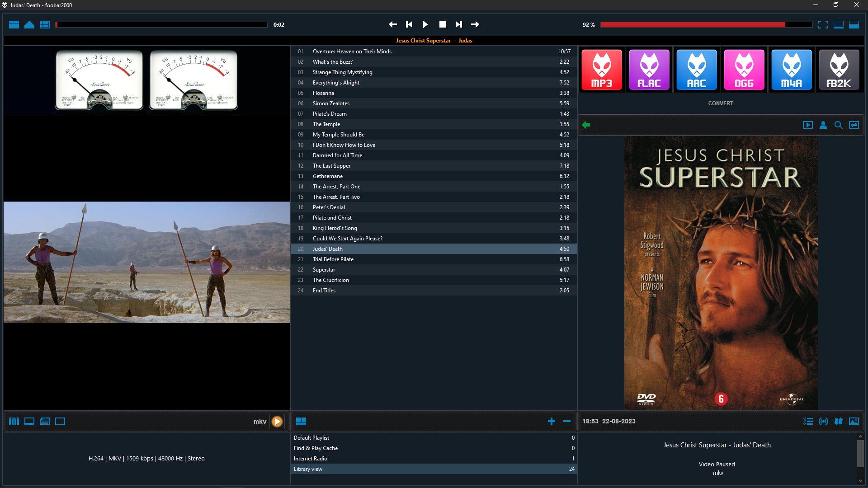Image resolution: width=868 pixels, height=488 pixels.
Task: Click the magnifier search icon in right panel
Action: click(x=839, y=125)
